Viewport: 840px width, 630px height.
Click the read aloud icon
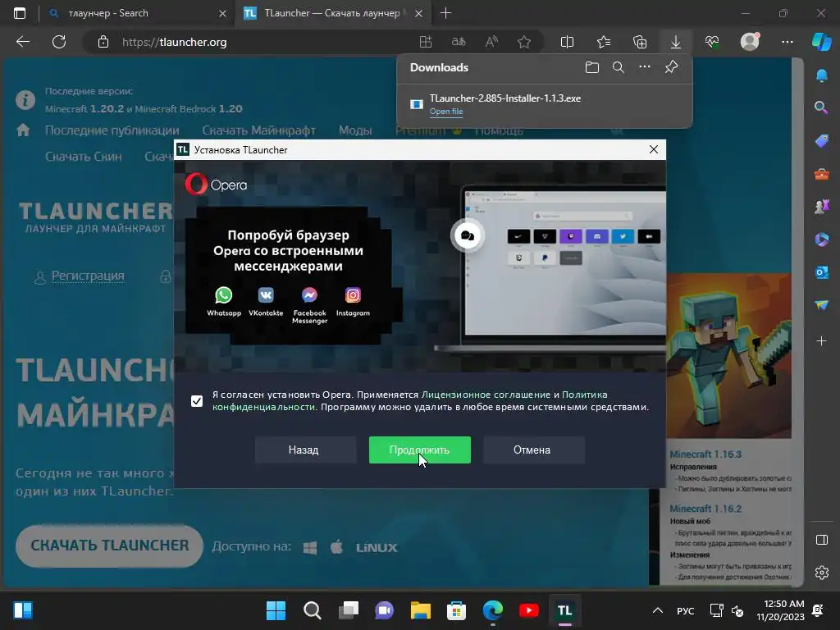(491, 42)
